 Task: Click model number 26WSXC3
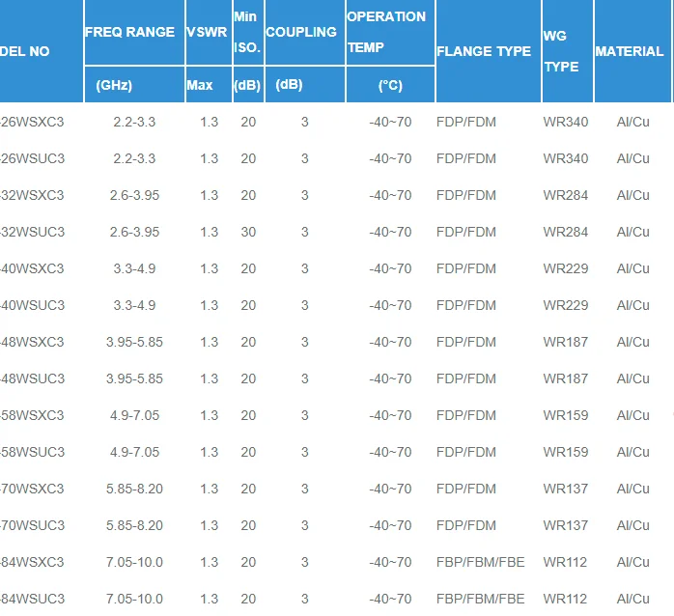coord(32,122)
